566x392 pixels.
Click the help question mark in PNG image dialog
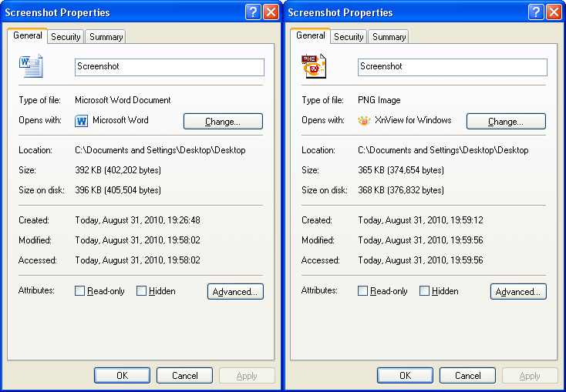pyautogui.click(x=536, y=12)
